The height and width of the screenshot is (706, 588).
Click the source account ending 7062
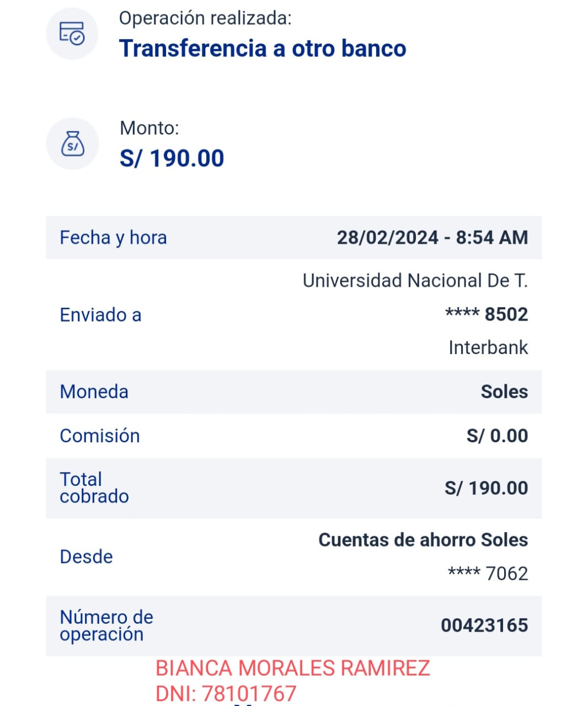[x=488, y=574]
